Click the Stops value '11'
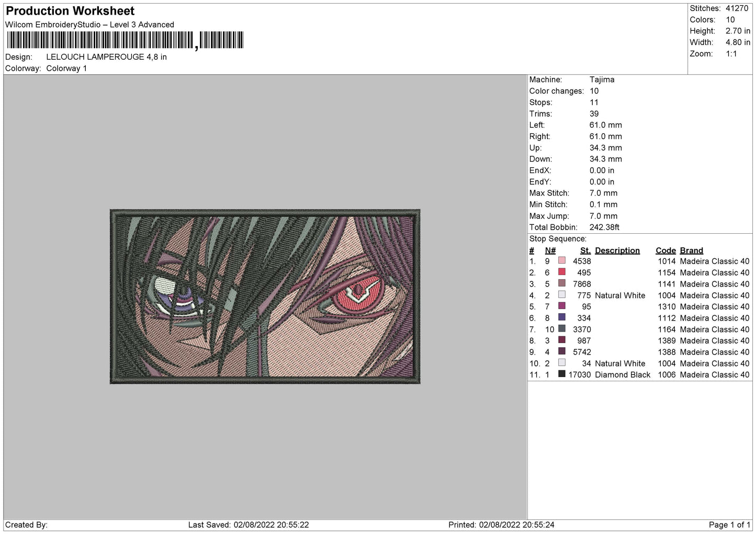The width and height of the screenshot is (756, 534). point(594,103)
